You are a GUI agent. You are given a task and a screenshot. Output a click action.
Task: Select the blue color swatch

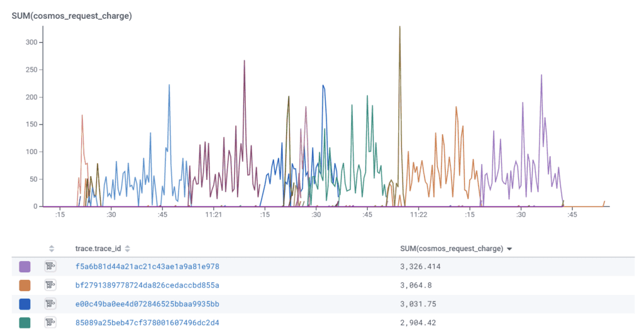click(25, 304)
